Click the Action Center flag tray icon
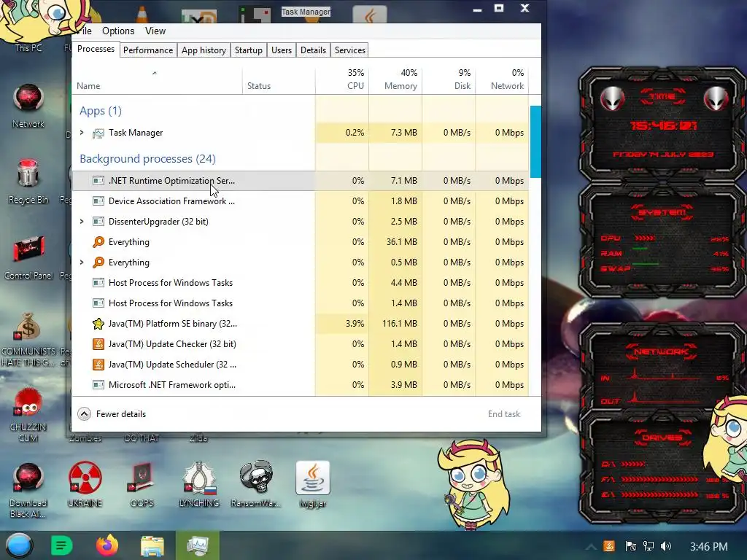The width and height of the screenshot is (747, 560). pos(630,546)
